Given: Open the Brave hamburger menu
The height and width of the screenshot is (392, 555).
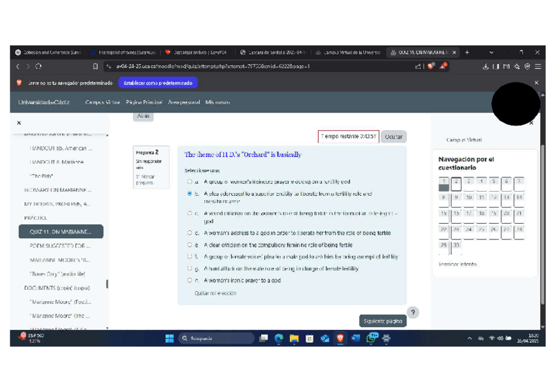Looking at the screenshot, I should click(537, 66).
